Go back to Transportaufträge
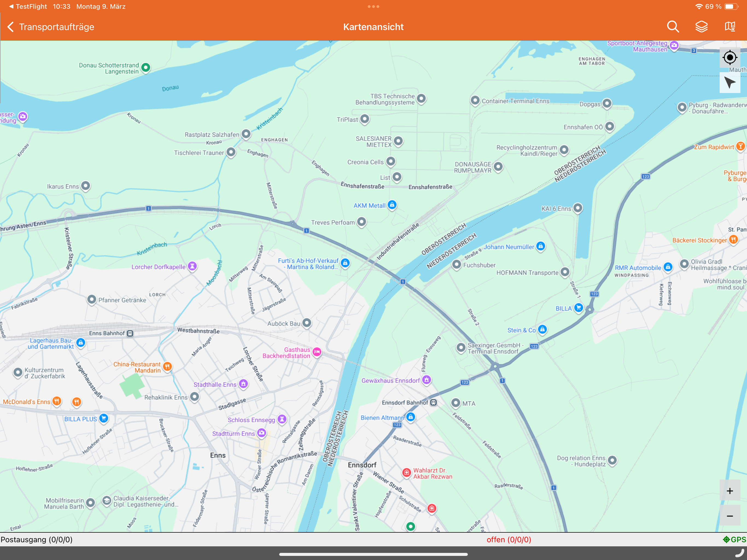Viewport: 747px width, 560px height. pyautogui.click(x=51, y=27)
